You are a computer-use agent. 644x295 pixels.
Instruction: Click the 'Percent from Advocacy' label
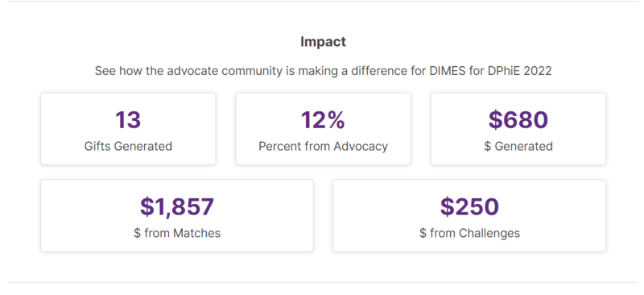(x=324, y=146)
